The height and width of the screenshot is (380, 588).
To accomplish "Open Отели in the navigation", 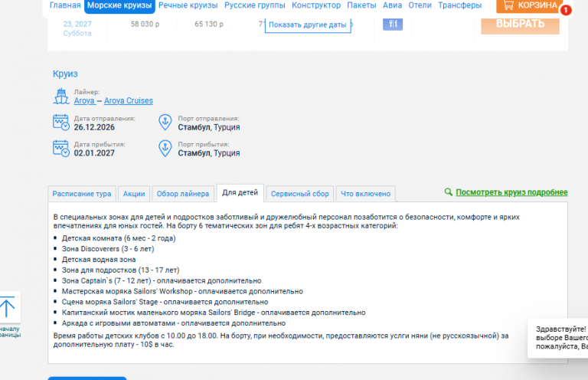I will click(x=420, y=5).
